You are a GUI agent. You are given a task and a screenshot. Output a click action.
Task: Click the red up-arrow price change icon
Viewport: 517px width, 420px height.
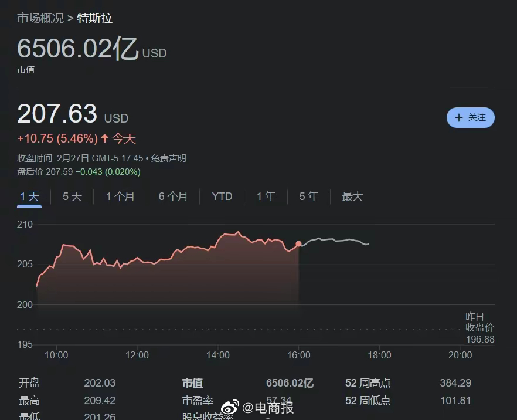click(x=104, y=138)
